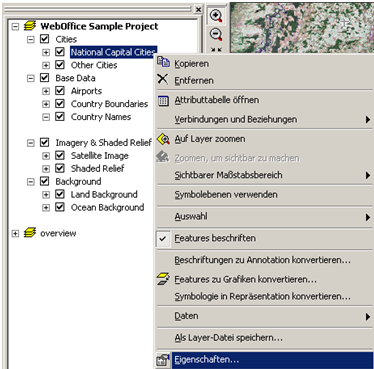The height and width of the screenshot is (369, 374).
Task: Open the Daten submenu
Action: point(265,316)
